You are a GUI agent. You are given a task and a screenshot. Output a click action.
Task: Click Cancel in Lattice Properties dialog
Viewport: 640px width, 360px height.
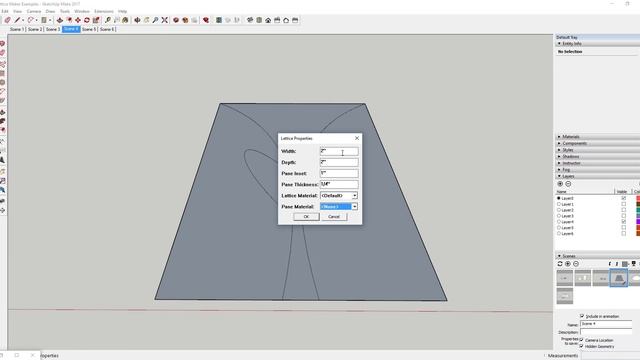click(x=334, y=217)
